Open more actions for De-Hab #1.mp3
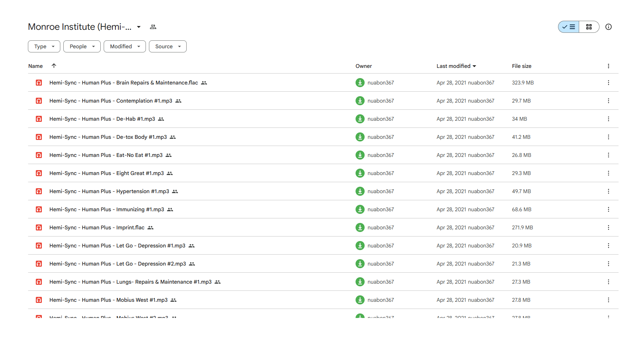Image resolution: width=644 pixels, height=341 pixels. point(608,119)
